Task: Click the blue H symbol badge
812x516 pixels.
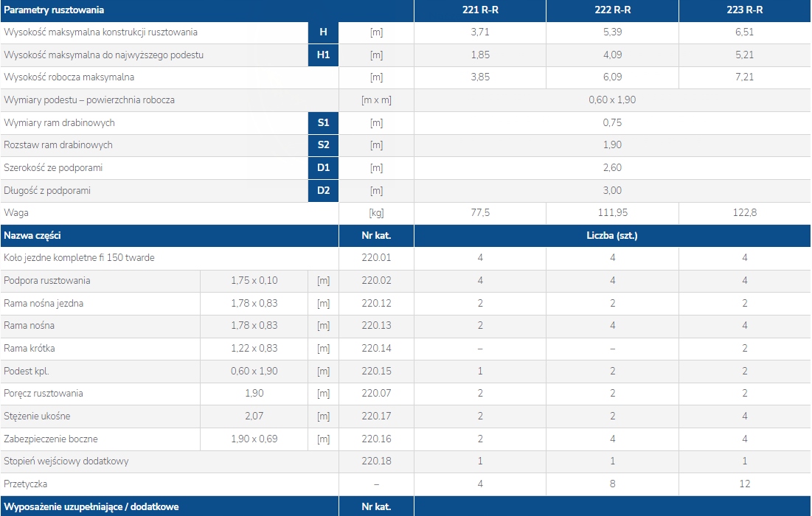Action: (x=323, y=32)
